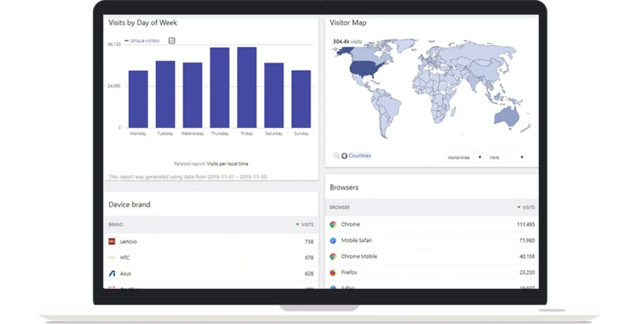
Task: Click the zoom magnifier icon below map
Action: point(336,156)
